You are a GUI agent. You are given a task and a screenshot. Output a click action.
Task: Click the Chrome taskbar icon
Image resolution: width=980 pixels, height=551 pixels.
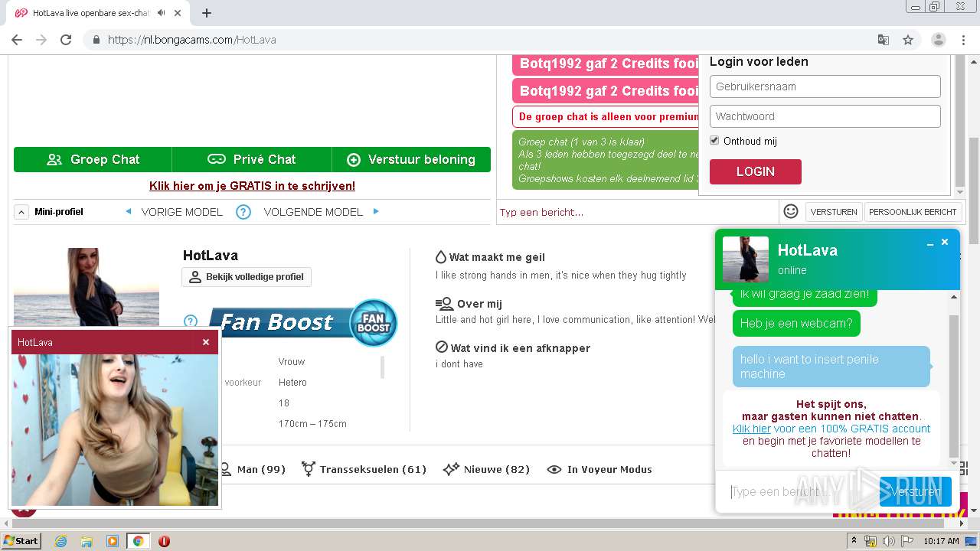pos(138,541)
